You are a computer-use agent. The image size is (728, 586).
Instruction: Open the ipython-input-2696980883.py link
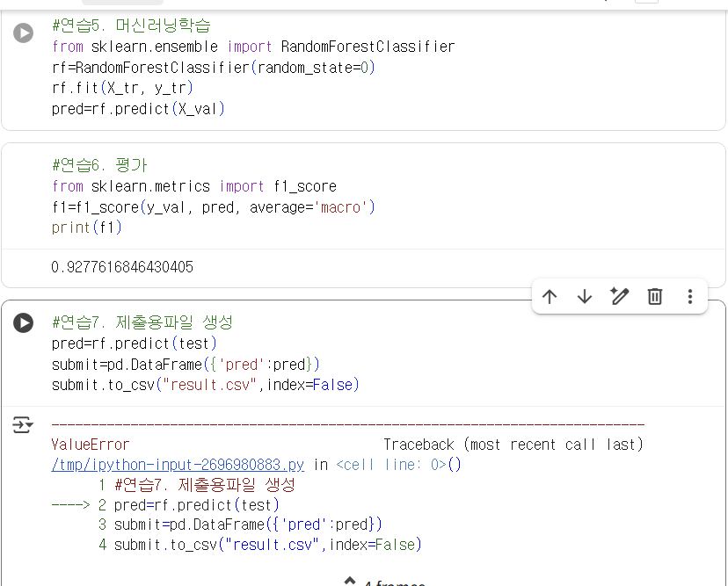pos(178,465)
